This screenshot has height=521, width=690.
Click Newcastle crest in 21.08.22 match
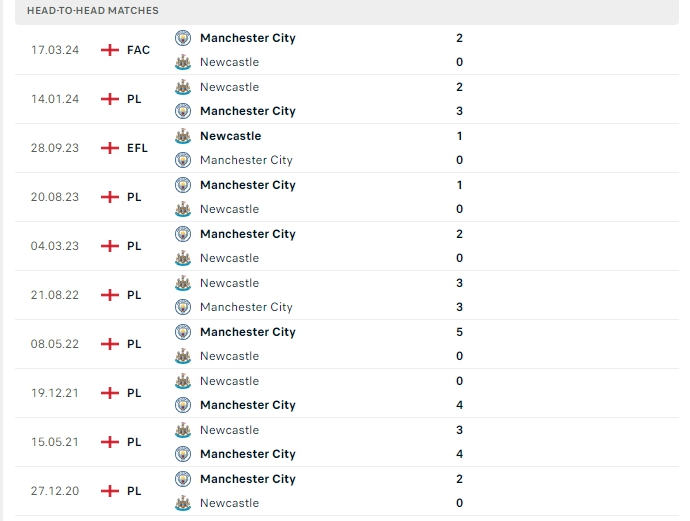(183, 283)
